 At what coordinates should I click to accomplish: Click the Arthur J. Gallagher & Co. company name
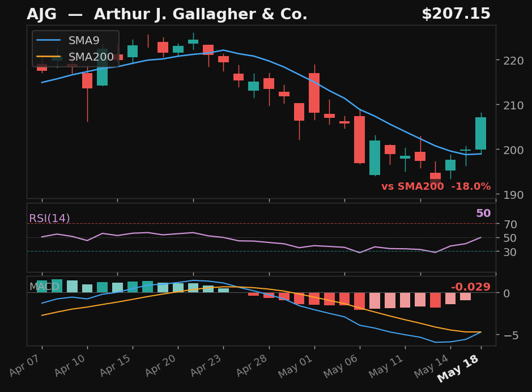(201, 15)
